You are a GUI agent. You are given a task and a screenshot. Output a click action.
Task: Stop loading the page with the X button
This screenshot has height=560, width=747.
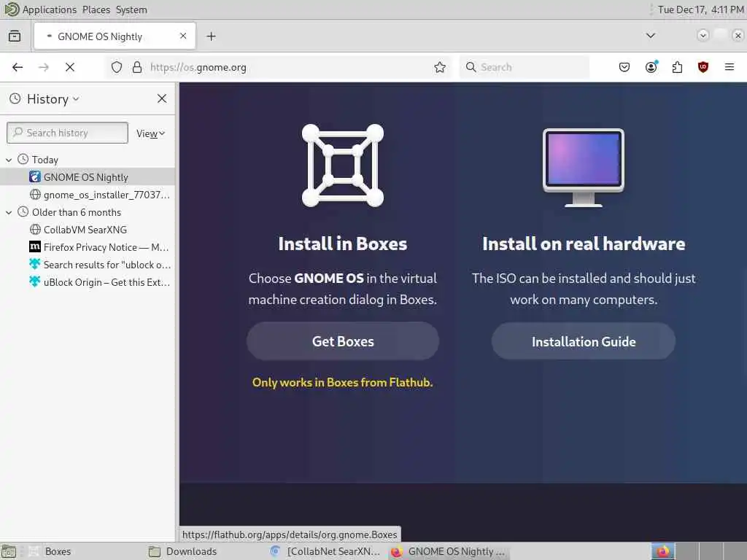(x=69, y=67)
